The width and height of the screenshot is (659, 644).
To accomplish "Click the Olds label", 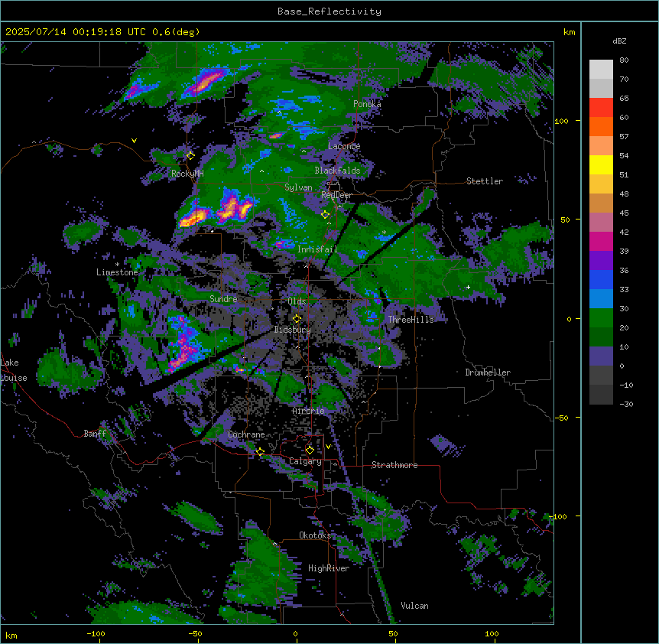I will (297, 301).
